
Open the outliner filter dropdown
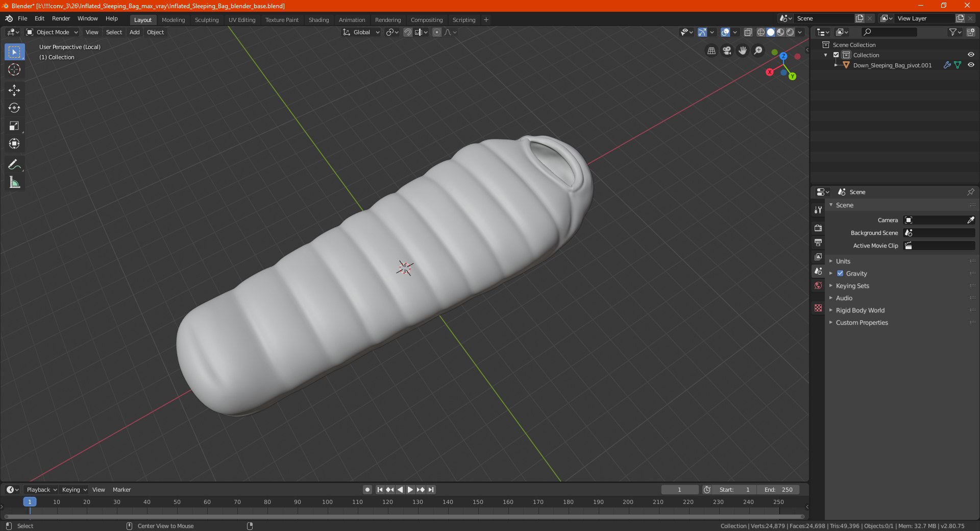click(x=955, y=32)
